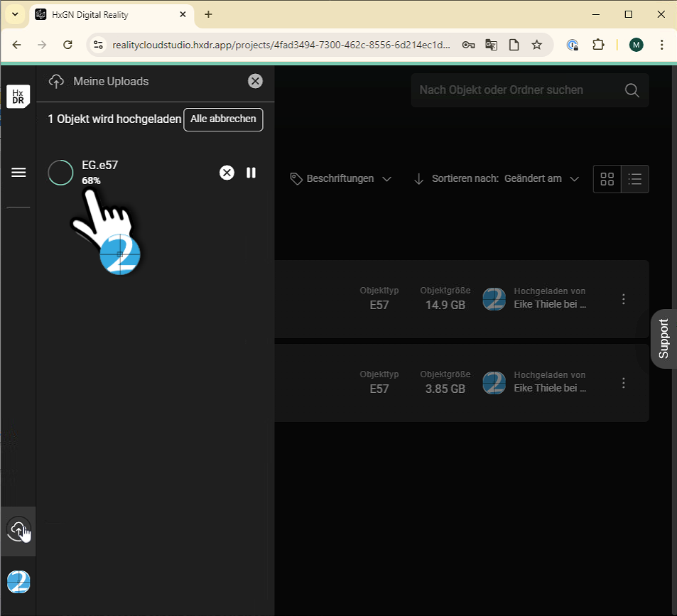Click the search magnifier icon
This screenshot has height=616, width=677.
632,90
